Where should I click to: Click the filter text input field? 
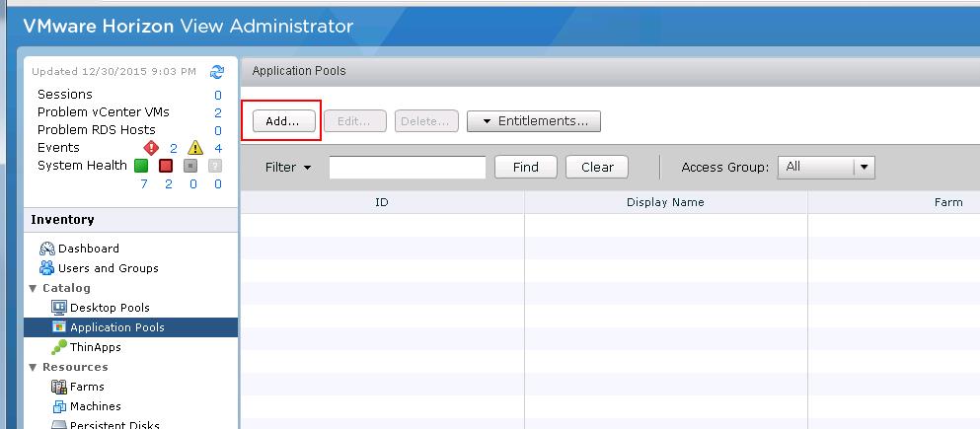tap(407, 168)
